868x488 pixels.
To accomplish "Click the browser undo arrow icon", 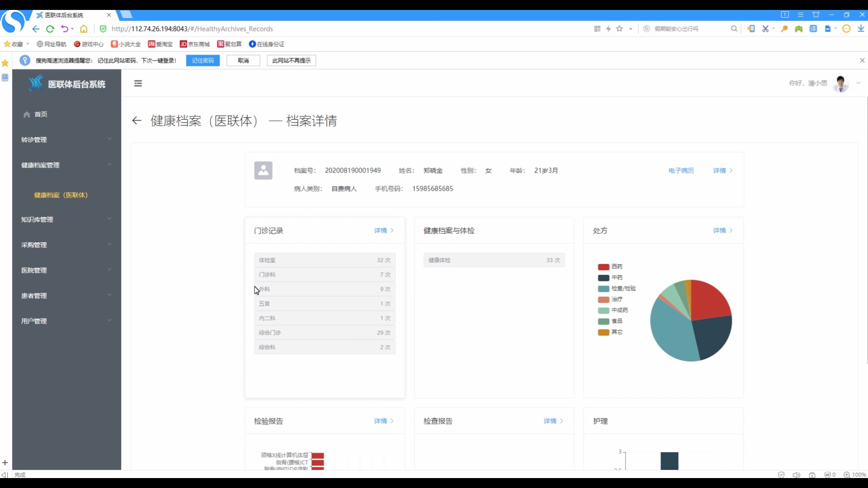I will [65, 29].
